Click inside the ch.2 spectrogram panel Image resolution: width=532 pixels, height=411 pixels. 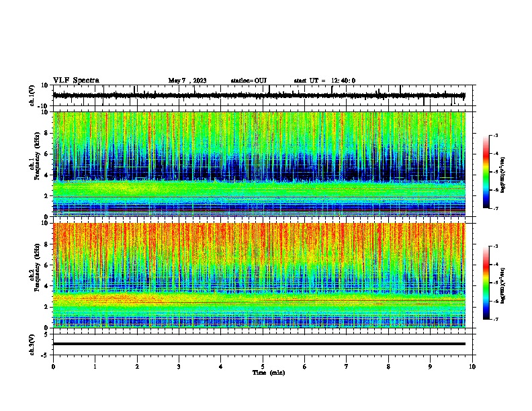(259, 275)
